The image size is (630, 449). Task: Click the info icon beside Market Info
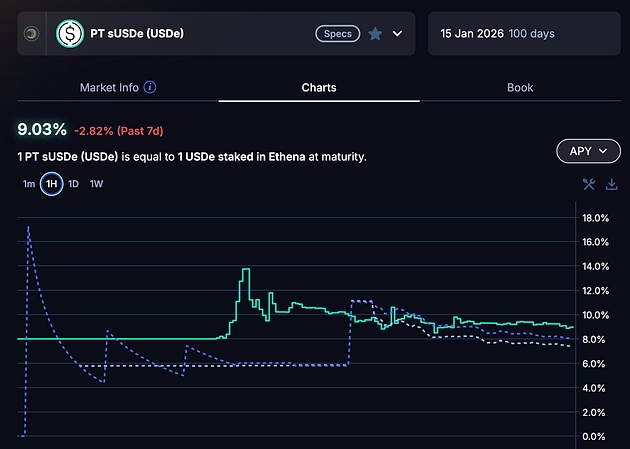point(150,88)
